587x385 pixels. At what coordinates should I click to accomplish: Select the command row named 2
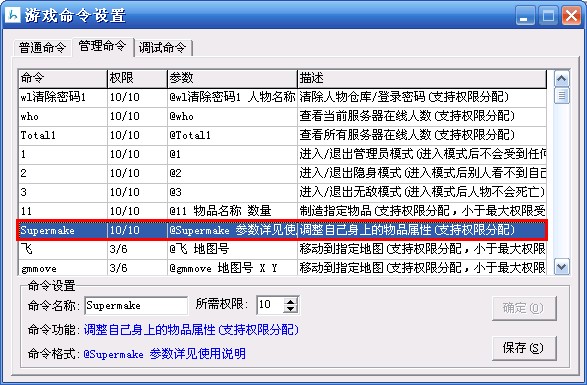[x=282, y=173]
